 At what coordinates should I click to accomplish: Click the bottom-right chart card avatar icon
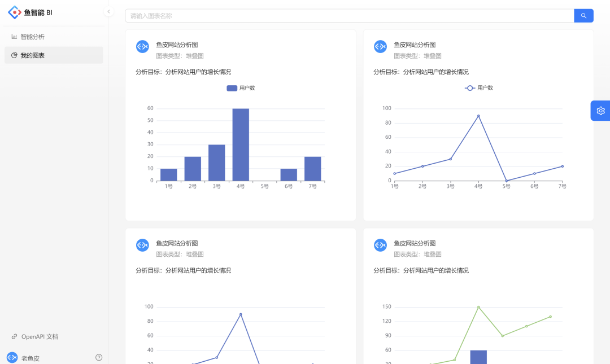[380, 245]
